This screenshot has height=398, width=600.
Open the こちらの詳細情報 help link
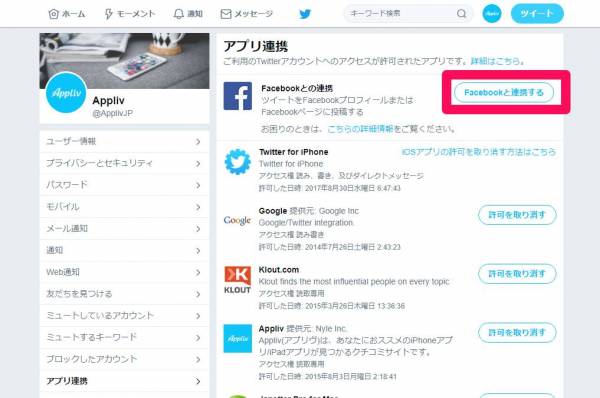(x=360, y=129)
